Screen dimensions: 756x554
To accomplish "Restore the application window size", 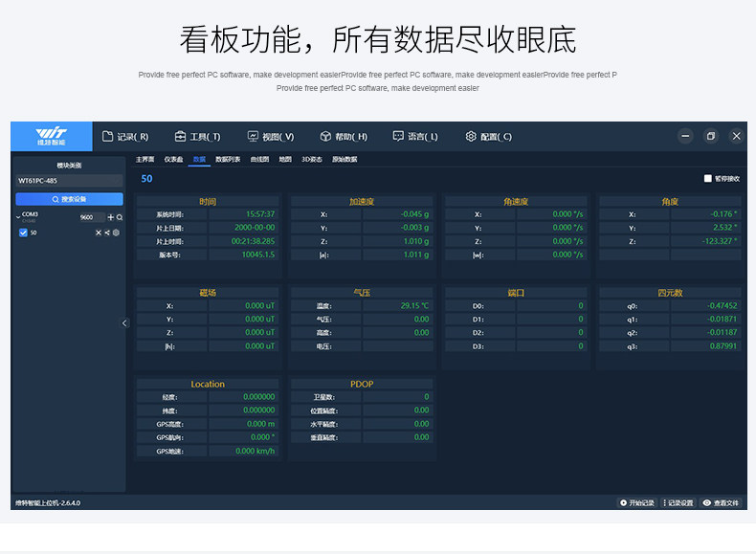I will click(711, 137).
